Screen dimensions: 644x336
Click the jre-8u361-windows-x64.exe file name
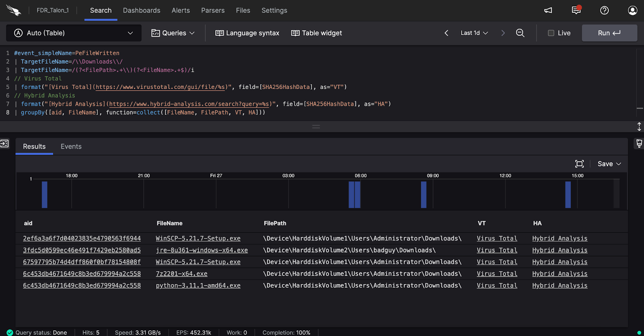click(202, 250)
